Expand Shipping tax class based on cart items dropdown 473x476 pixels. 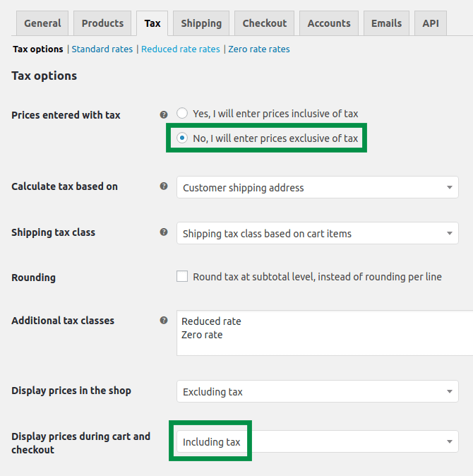tap(318, 233)
